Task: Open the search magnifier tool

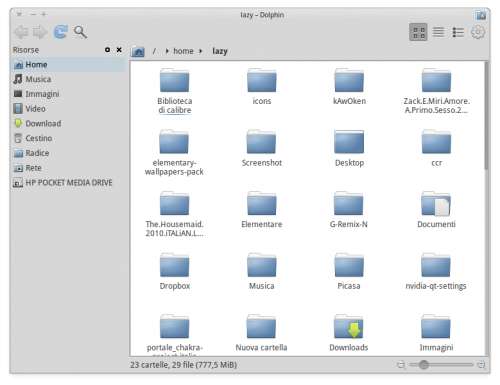Action: [80, 32]
